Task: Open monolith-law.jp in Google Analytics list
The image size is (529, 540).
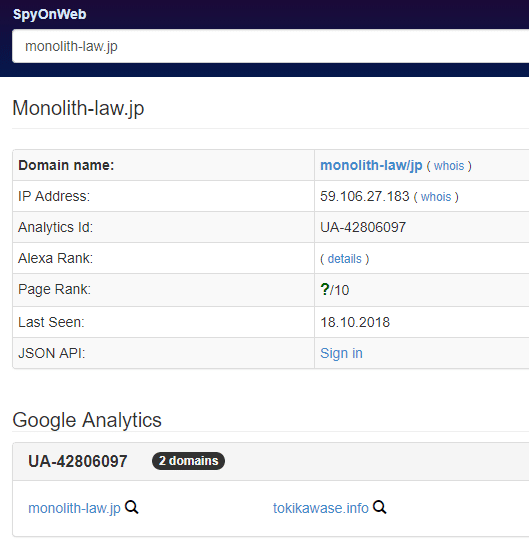Action: [x=74, y=508]
